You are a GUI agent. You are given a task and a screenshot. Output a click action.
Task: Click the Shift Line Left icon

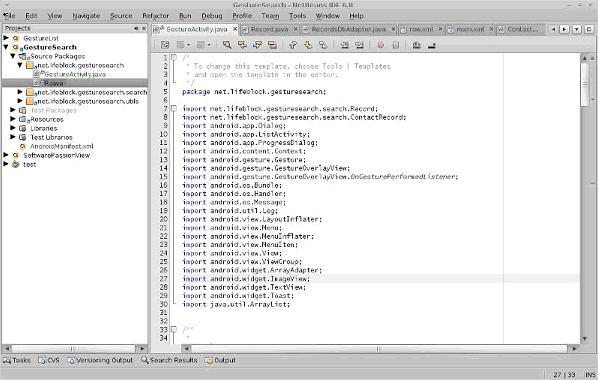(x=344, y=45)
